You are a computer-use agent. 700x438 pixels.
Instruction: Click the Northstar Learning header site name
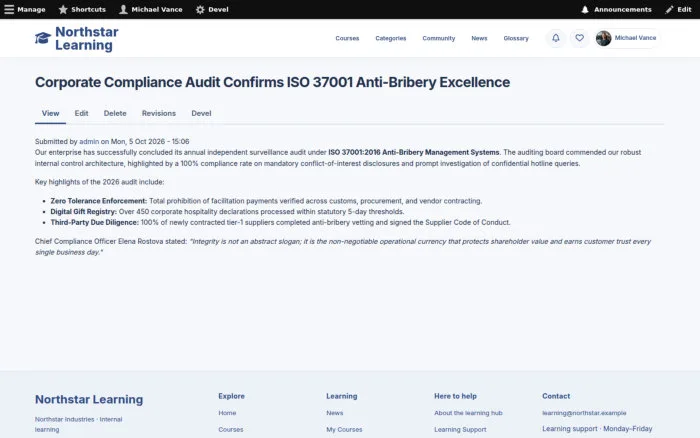(87, 38)
